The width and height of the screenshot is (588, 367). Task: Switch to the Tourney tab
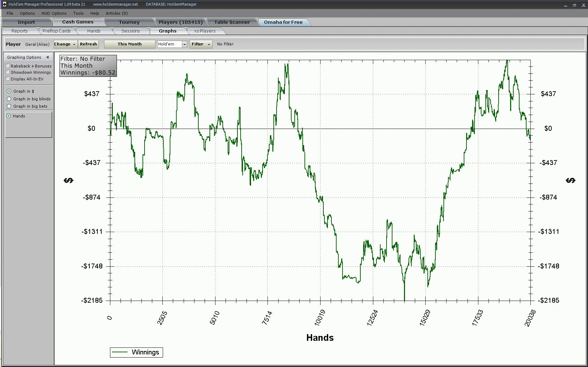click(x=129, y=22)
